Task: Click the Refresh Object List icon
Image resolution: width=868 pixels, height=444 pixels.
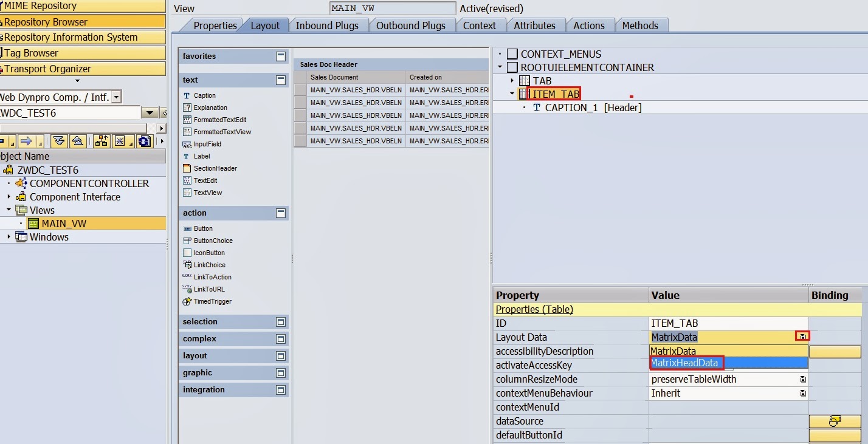Action: 144,142
